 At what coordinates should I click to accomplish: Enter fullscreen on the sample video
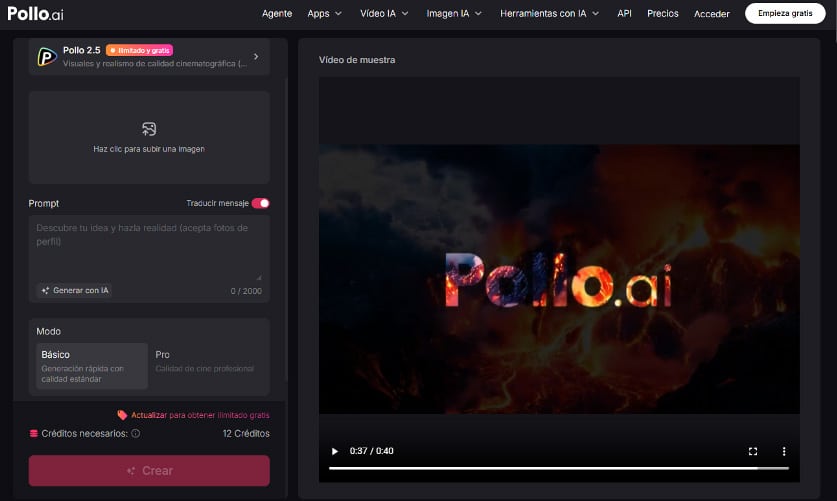[x=753, y=451]
